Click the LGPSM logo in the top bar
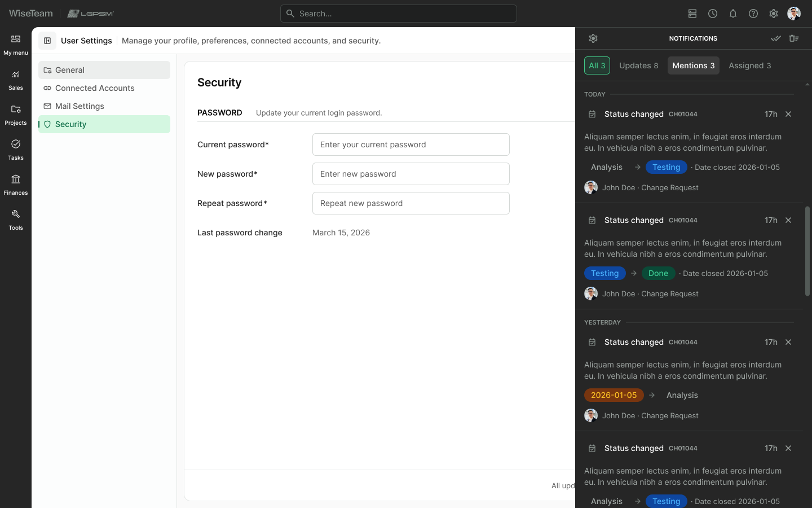Image resolution: width=812 pixels, height=508 pixels. click(x=91, y=14)
